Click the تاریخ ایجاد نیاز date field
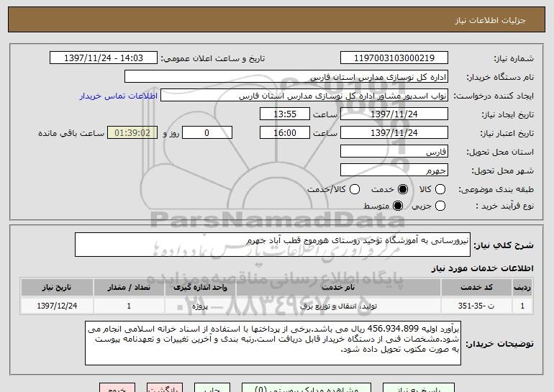Screen dimensions: 554x392 (x=394, y=114)
